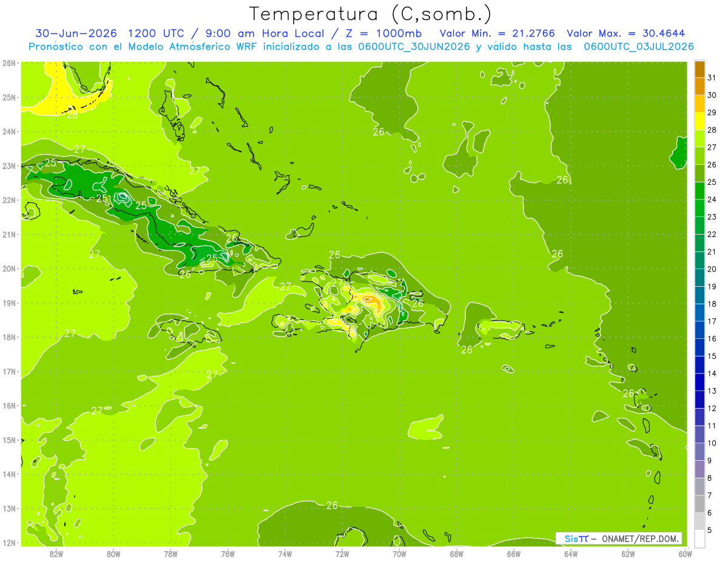Screen dimensions: 728x562
Task: Click color bar legend value 31
Action: pos(712,78)
